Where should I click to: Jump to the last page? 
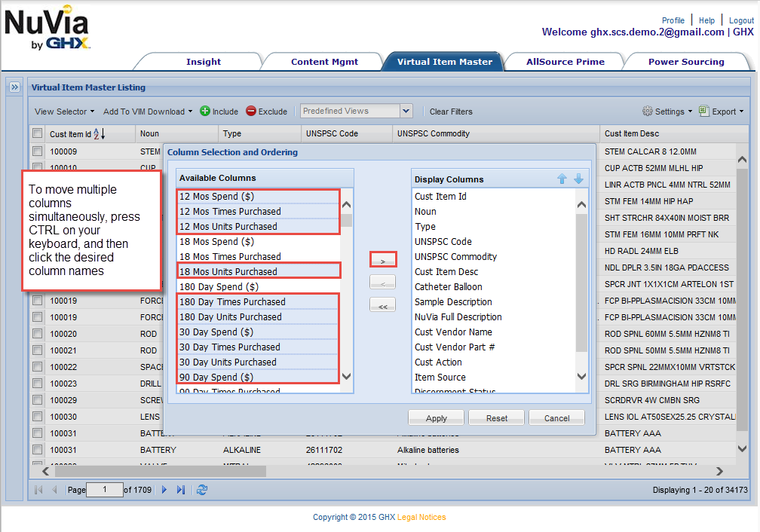tap(181, 490)
